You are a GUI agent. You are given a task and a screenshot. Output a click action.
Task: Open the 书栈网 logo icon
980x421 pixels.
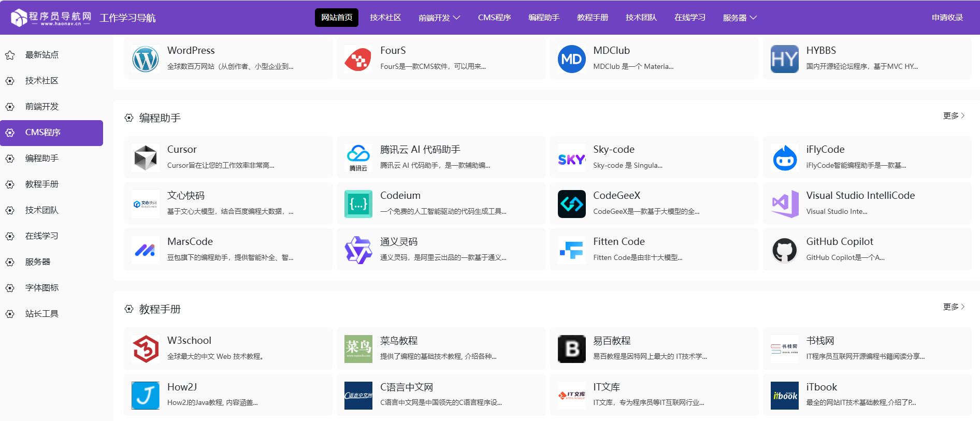(785, 349)
